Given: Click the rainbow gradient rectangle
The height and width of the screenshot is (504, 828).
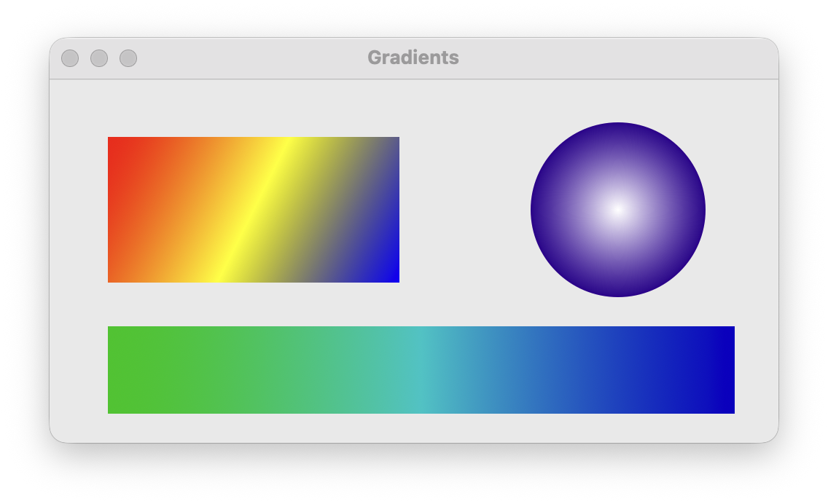Looking at the screenshot, I should pyautogui.click(x=254, y=210).
